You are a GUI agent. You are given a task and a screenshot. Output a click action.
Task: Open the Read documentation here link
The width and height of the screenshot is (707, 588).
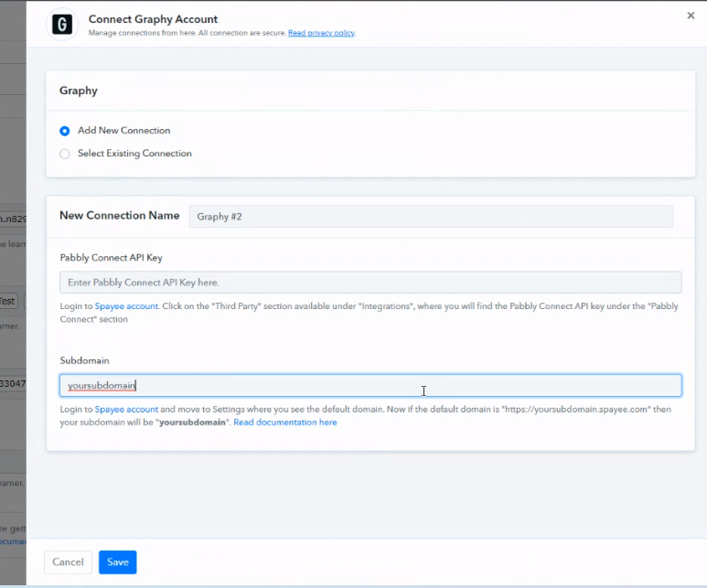tap(285, 422)
